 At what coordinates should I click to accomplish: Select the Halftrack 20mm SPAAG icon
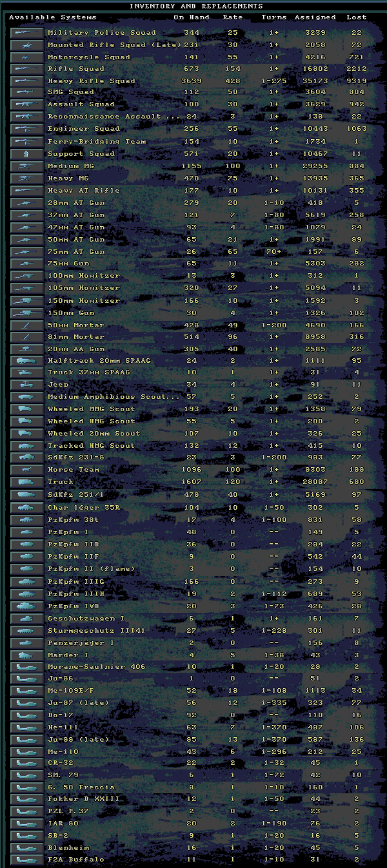27,361
